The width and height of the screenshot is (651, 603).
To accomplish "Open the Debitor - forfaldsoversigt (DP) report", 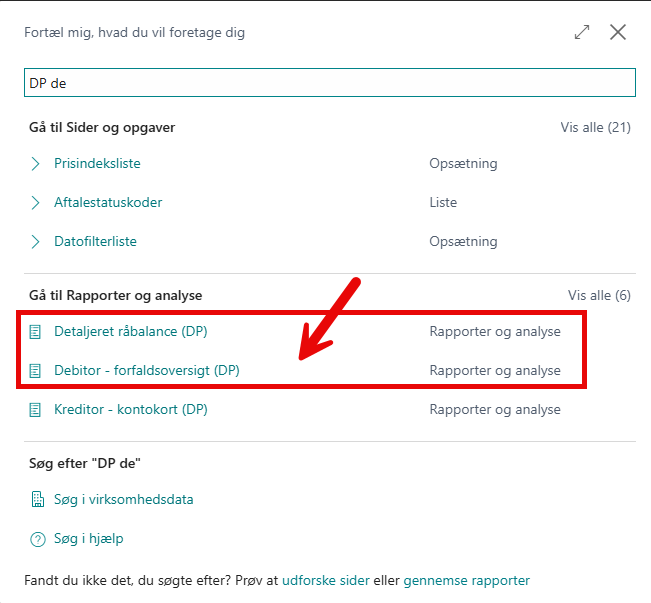I will (147, 370).
